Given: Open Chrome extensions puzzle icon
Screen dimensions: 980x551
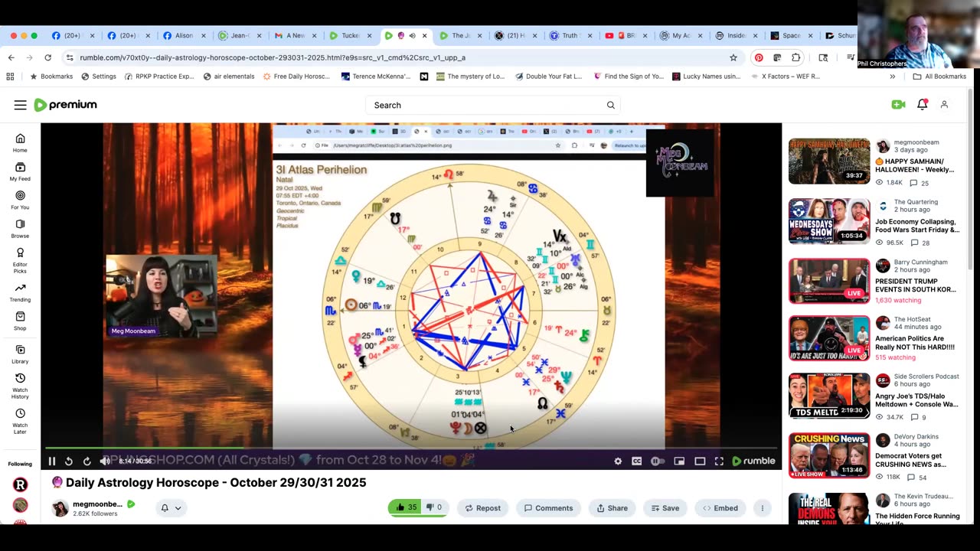Looking at the screenshot, I should click(x=796, y=57).
